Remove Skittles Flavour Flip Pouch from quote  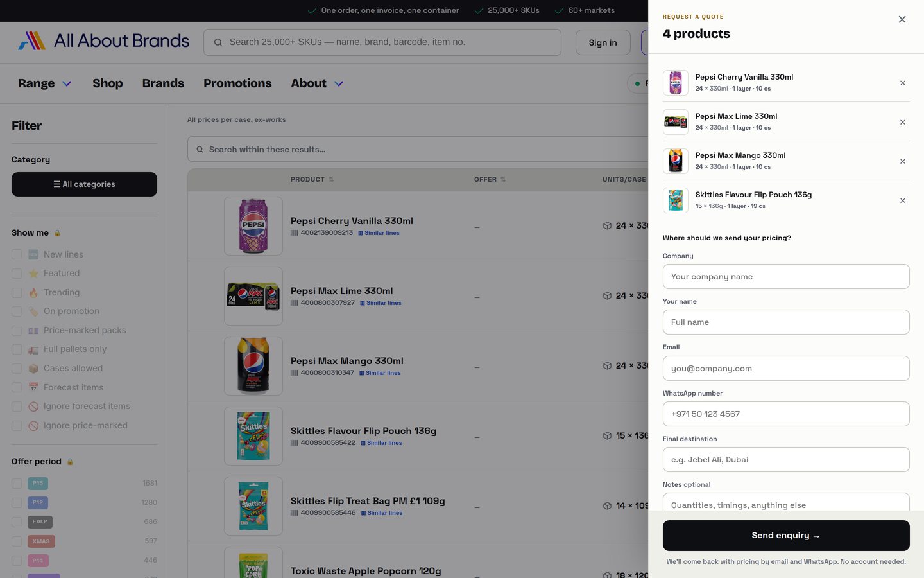tap(903, 200)
